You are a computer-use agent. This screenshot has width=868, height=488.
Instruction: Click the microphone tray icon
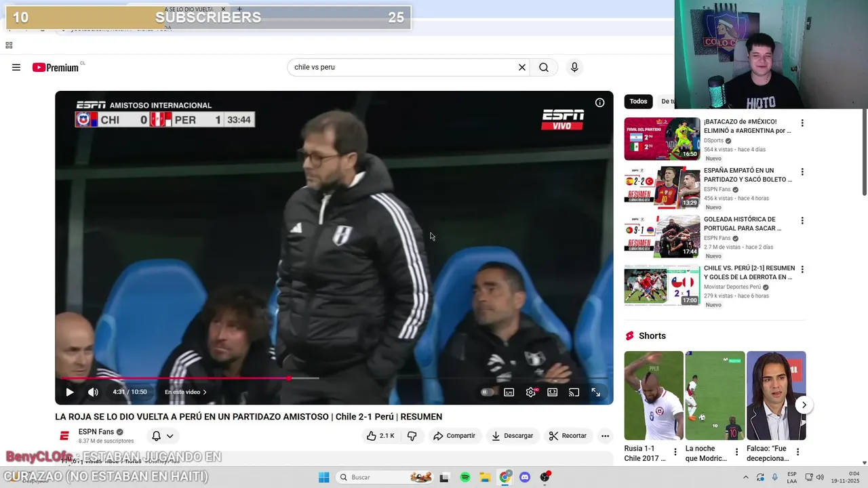pos(774,477)
